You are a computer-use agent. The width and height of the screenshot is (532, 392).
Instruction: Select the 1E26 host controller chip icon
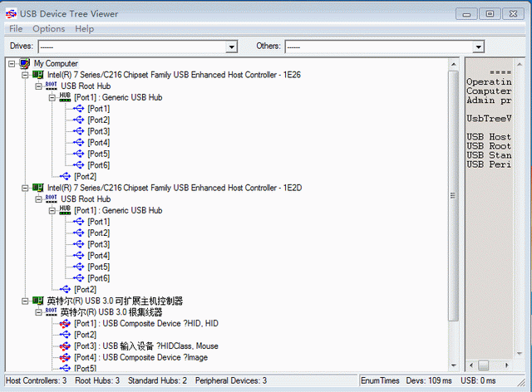38,75
